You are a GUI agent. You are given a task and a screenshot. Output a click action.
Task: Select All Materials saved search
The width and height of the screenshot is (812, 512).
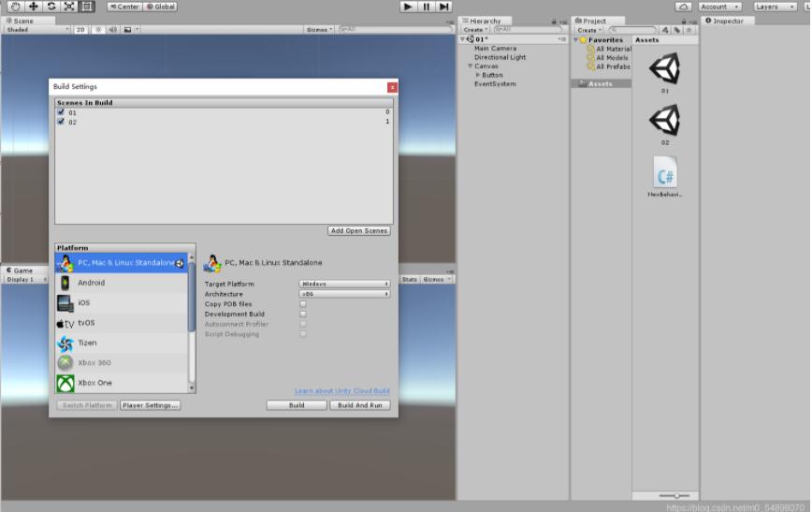click(x=609, y=50)
